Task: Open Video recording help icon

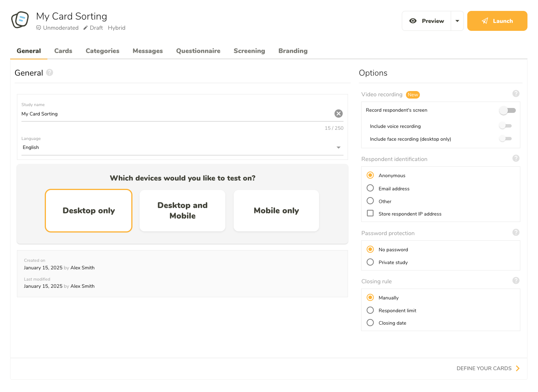Action: tap(516, 94)
